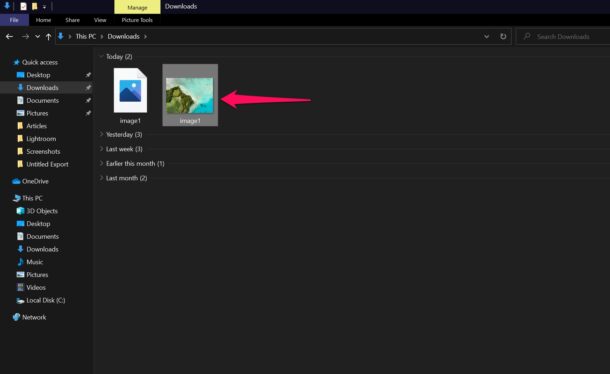Screen dimensions: 610x374
Task: Go back with the back arrow
Action: (9, 37)
